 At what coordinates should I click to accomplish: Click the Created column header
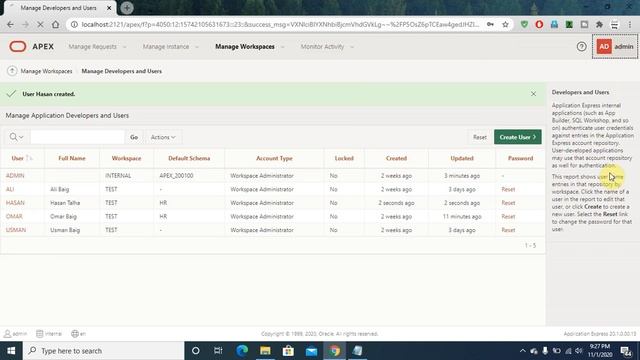coord(396,158)
